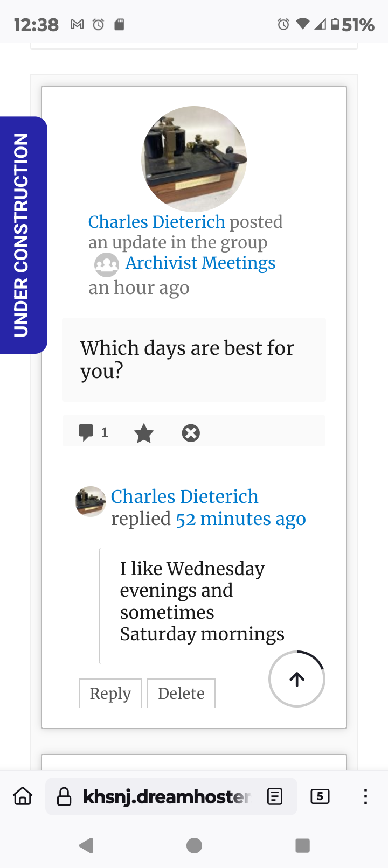This screenshot has width=388, height=868.
Task: Tap the comment bubble icon
Action: [86, 432]
